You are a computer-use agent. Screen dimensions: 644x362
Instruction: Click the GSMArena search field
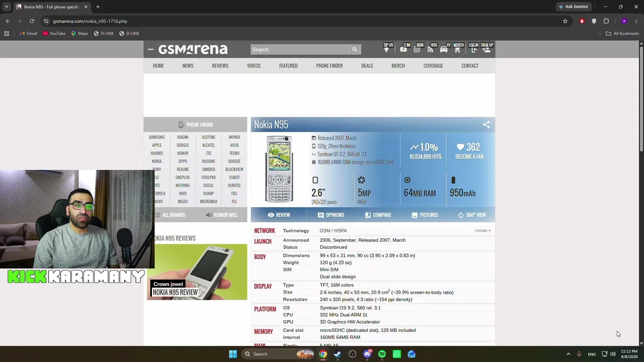(x=300, y=49)
